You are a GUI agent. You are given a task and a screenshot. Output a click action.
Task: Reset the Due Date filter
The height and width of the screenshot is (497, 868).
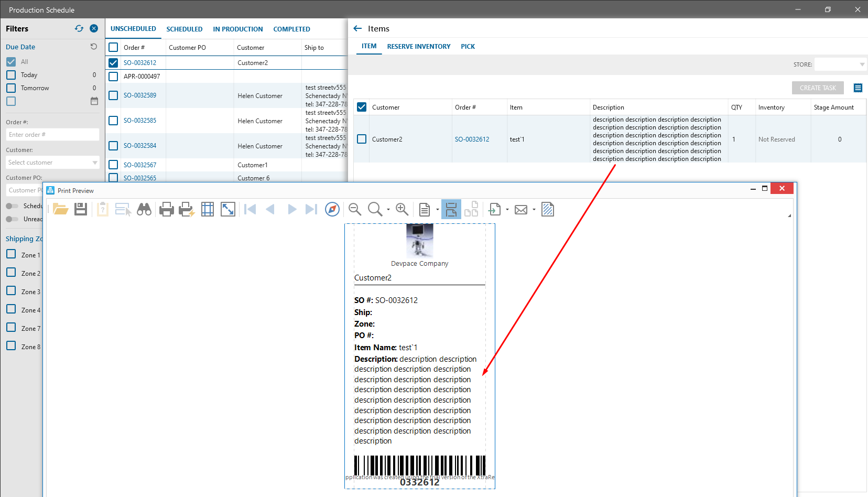pos(94,47)
